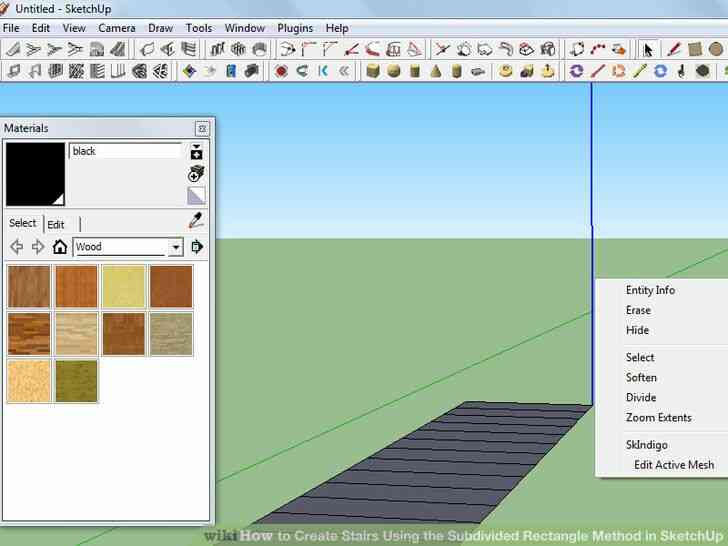Click the Set Default Material icon
The width and height of the screenshot is (728, 546).
pyautogui.click(x=196, y=196)
